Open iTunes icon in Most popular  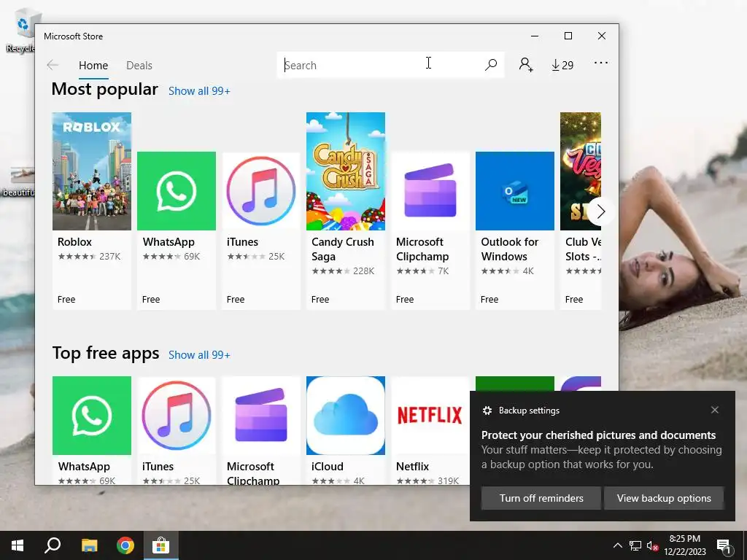click(261, 191)
